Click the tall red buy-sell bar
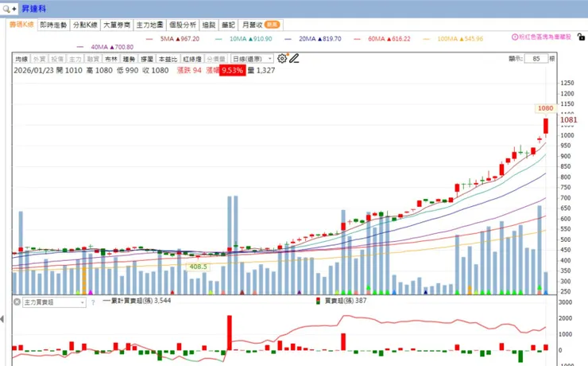Image resolution: width=588 pixels, height=366 pixels. (x=229, y=333)
